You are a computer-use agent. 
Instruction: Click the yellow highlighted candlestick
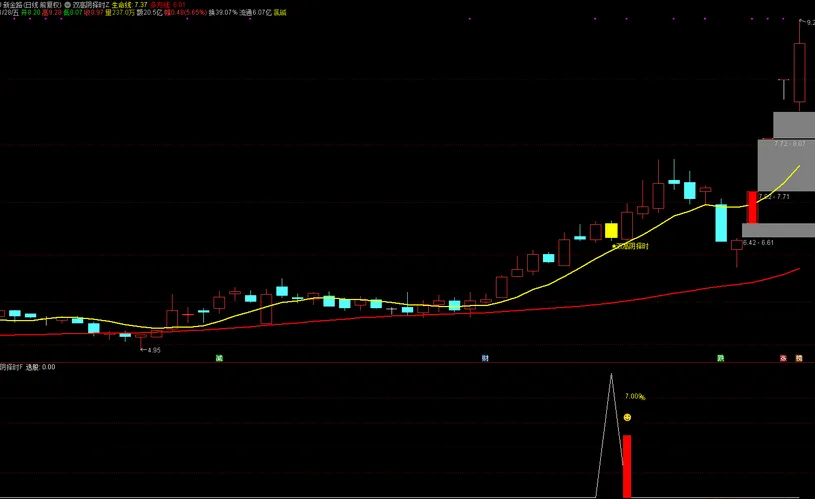coord(611,230)
